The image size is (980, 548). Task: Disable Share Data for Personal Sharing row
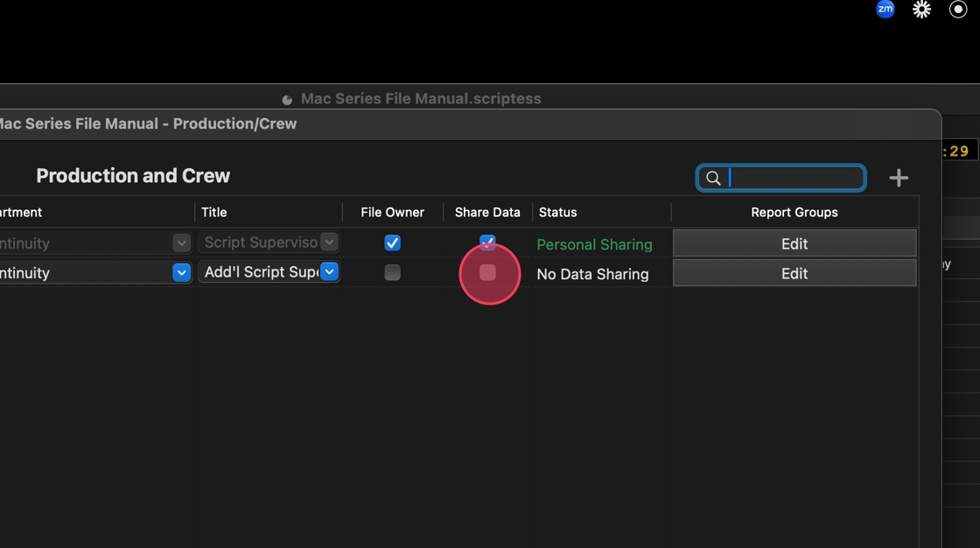point(487,242)
